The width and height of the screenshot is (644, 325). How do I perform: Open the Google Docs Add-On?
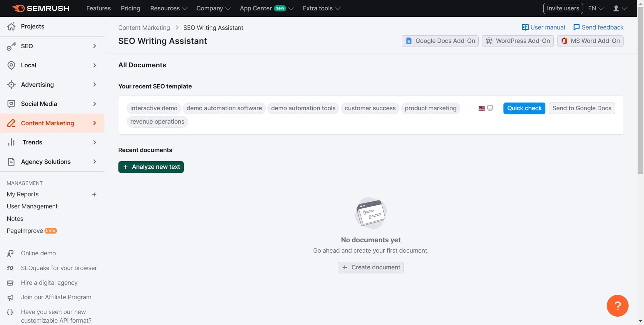(440, 41)
